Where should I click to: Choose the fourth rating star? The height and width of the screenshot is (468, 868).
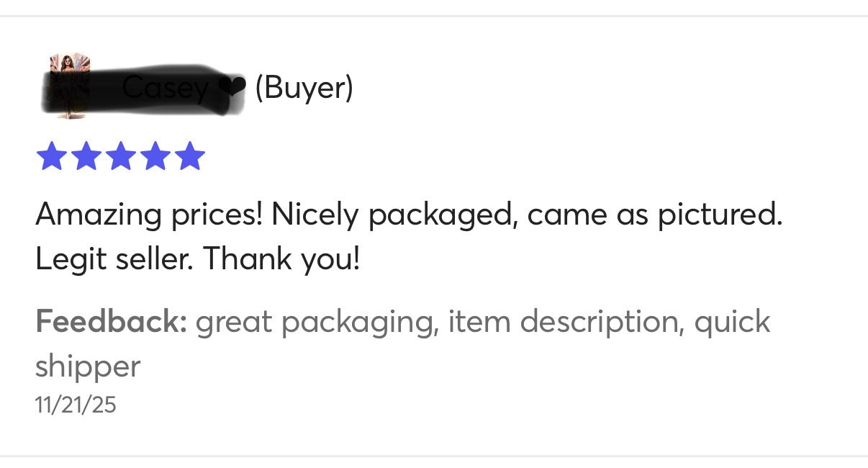155,156
